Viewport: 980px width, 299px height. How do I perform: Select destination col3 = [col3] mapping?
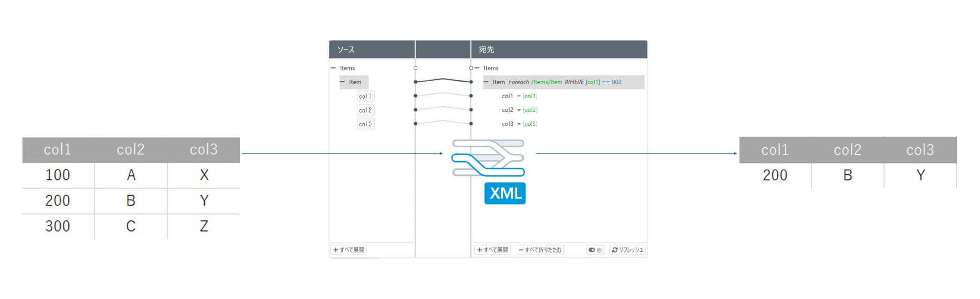[519, 124]
